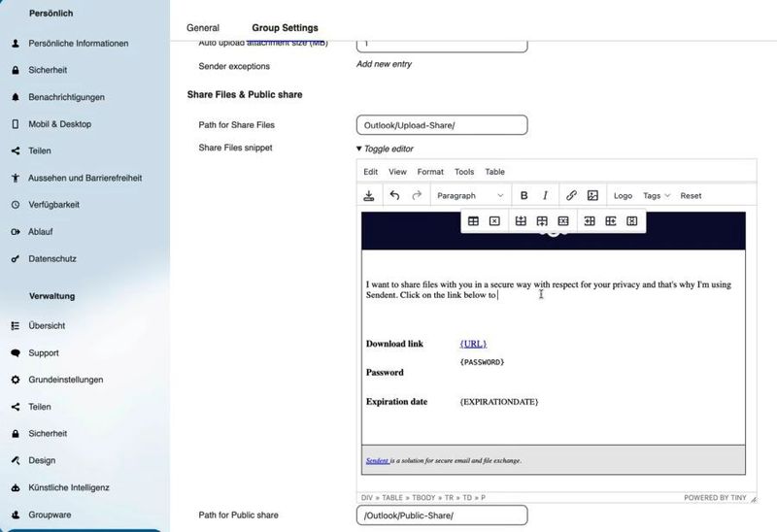777x532 pixels.
Task: Open the Tags dropdown
Action: 657,196
